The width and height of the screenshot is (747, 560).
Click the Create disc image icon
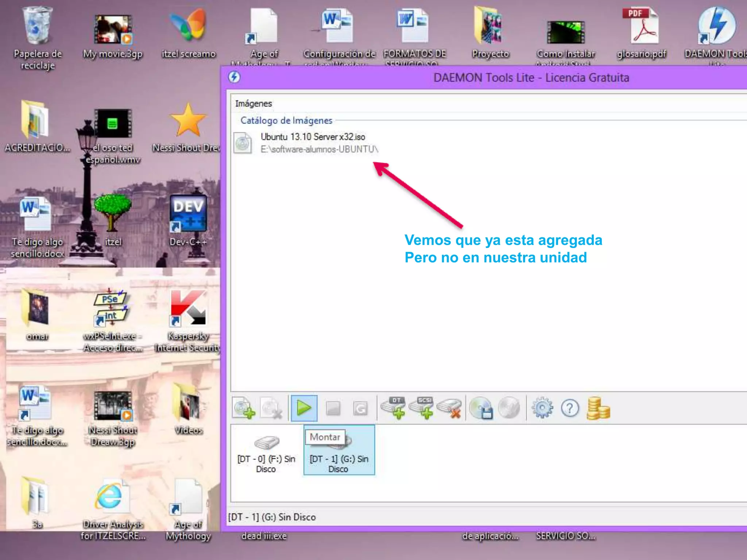481,408
